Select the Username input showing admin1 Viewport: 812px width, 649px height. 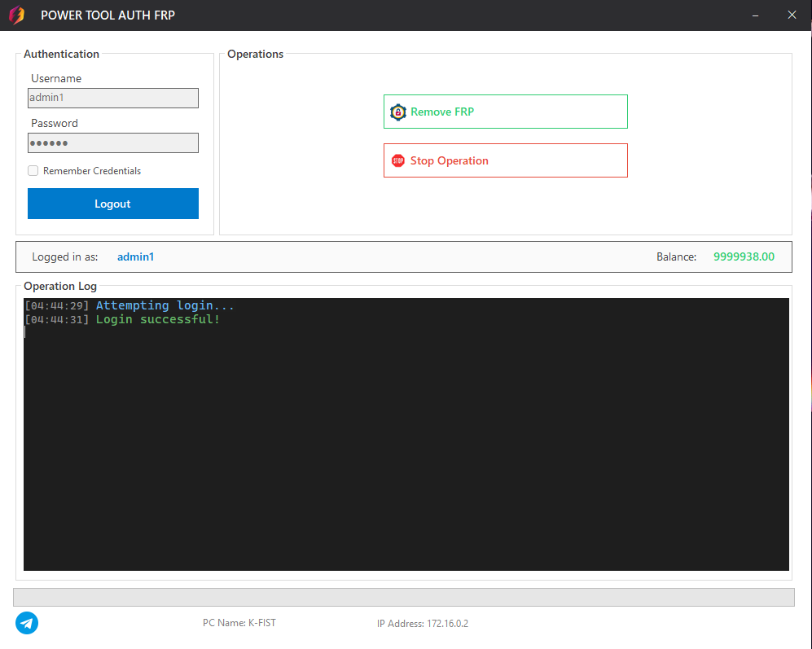point(112,98)
